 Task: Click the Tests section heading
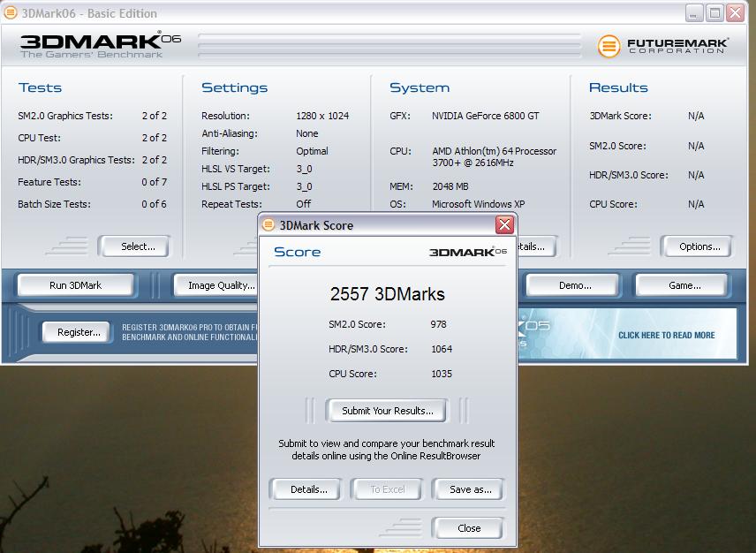[x=40, y=87]
